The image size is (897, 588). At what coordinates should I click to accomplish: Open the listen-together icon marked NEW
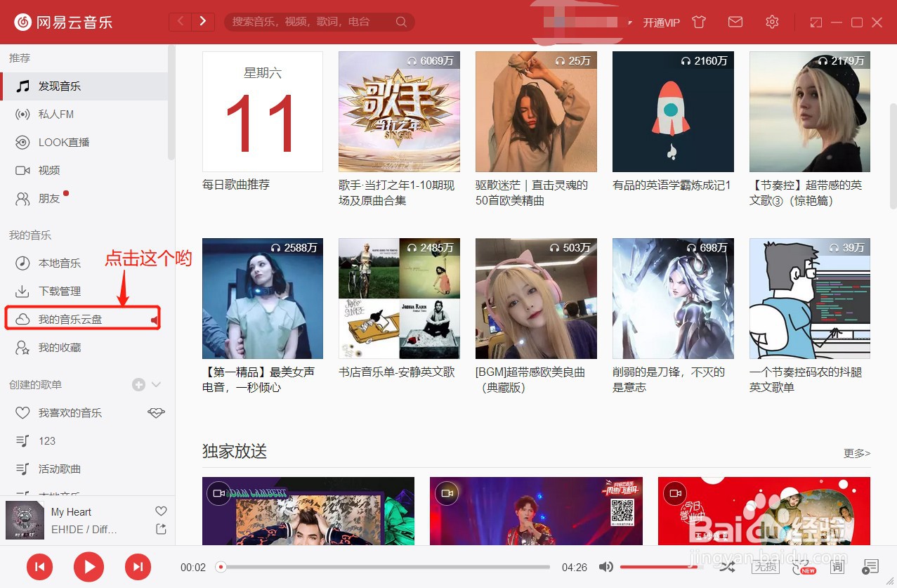802,567
